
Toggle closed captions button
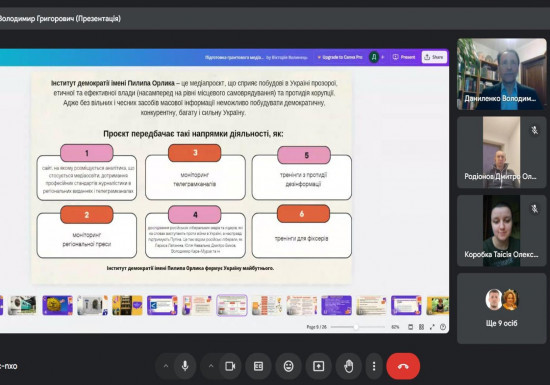259,366
